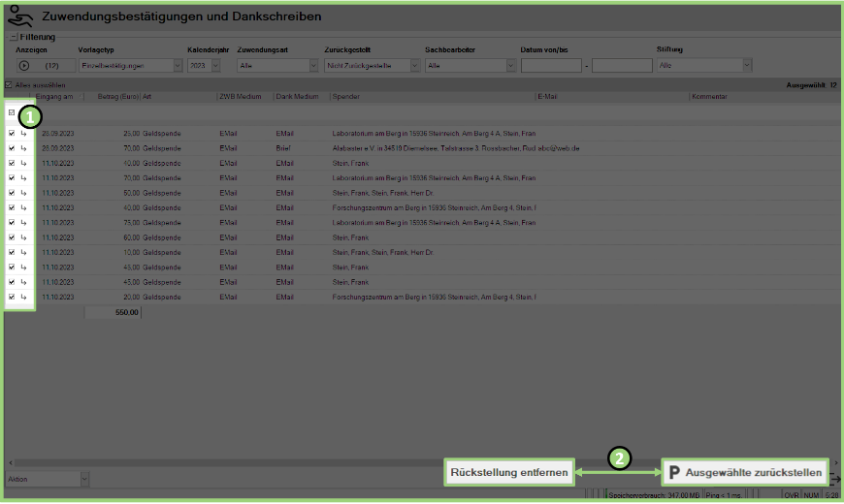844x504 pixels.
Task: Uncheck the checkbox of the 60,00 Euro row
Action: [x=12, y=237]
